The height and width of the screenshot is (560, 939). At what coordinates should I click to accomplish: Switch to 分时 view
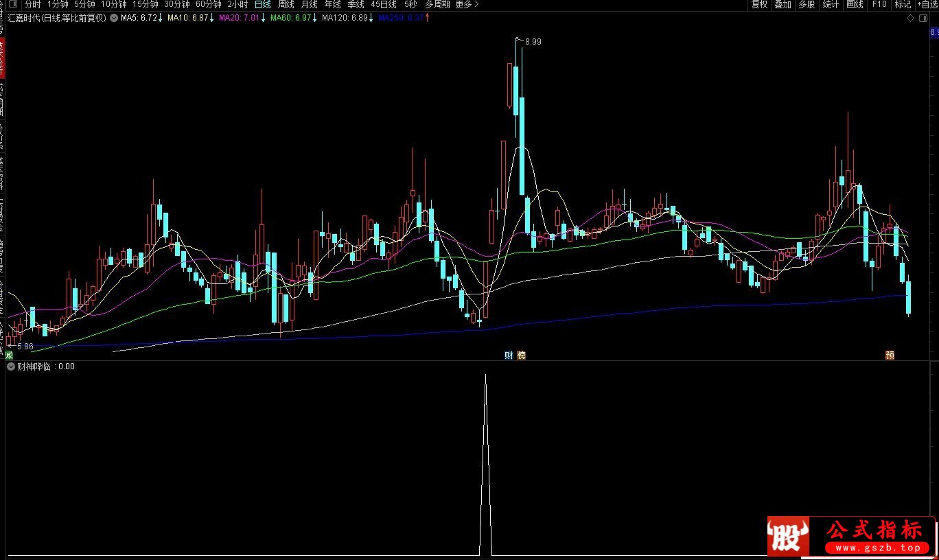tap(32, 4)
